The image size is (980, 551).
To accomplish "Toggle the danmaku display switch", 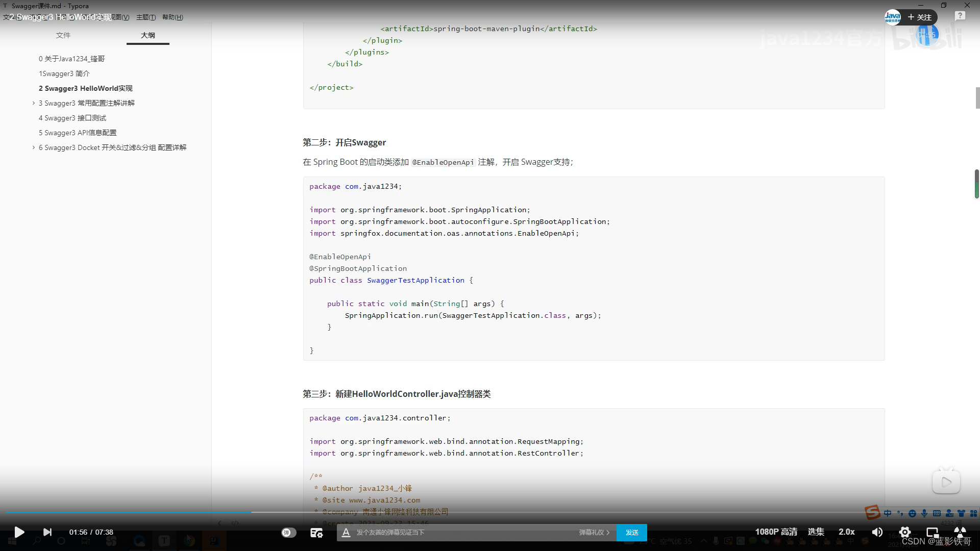I will pos(288,532).
